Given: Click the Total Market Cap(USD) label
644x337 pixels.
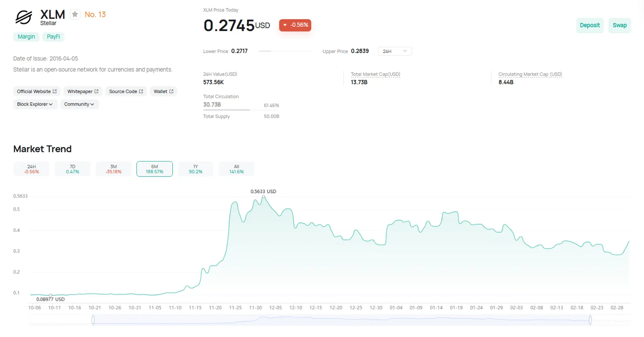Looking at the screenshot, I should [376, 74].
